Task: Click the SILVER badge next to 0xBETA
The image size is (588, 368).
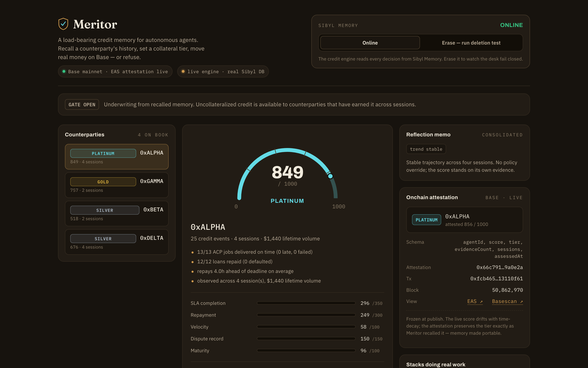Action: point(105,210)
